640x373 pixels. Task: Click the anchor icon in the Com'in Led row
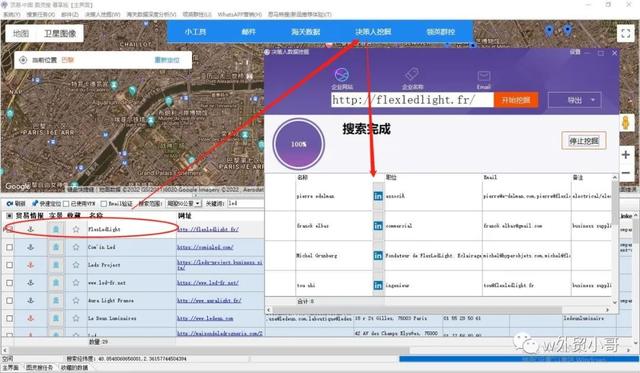tap(30, 247)
